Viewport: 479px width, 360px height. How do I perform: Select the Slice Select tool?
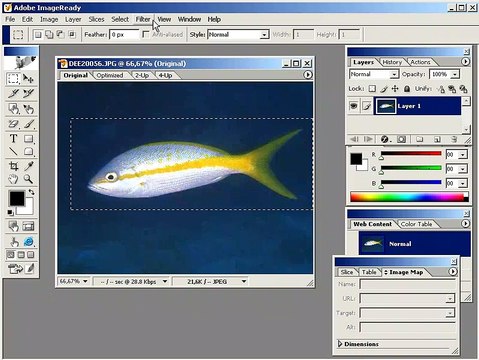coord(28,93)
